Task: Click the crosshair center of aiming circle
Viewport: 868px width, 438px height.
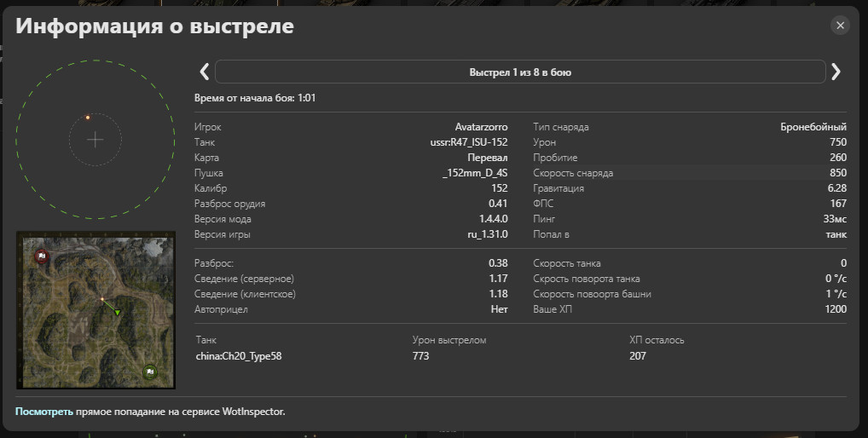Action: 95,140
